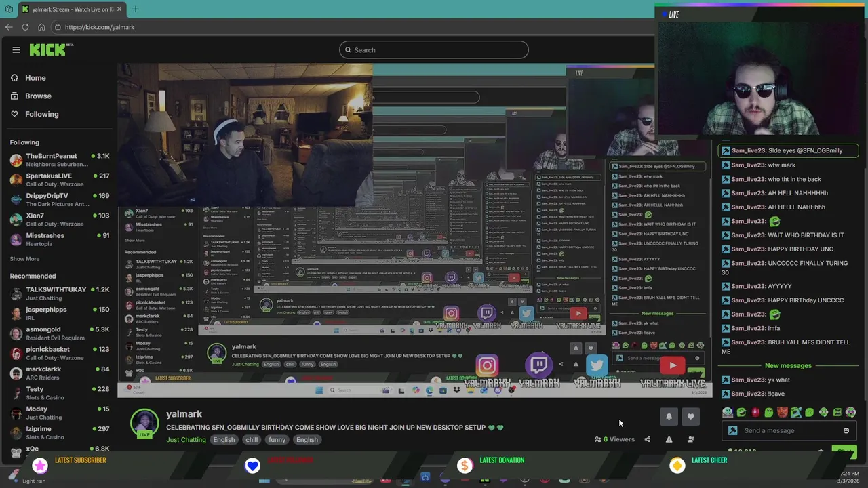The width and height of the screenshot is (868, 488).
Task: Open picnickbasket recommended channel
Action: tap(60, 353)
